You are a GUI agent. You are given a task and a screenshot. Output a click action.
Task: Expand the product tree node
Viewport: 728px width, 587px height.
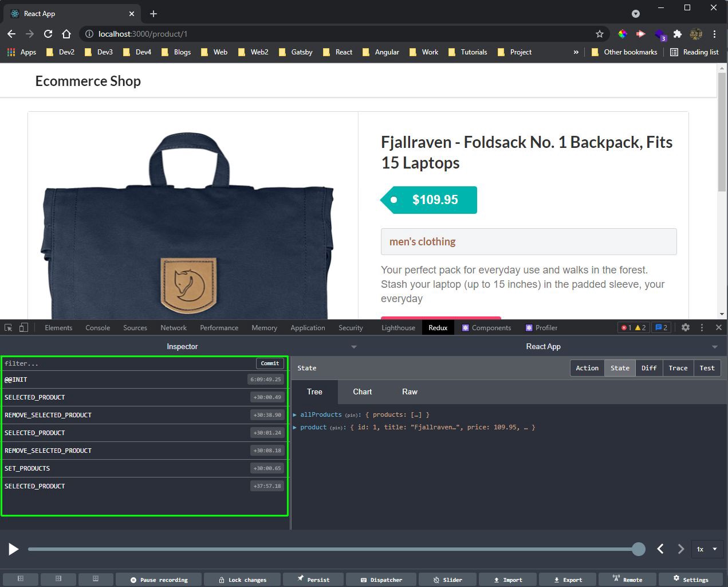295,427
